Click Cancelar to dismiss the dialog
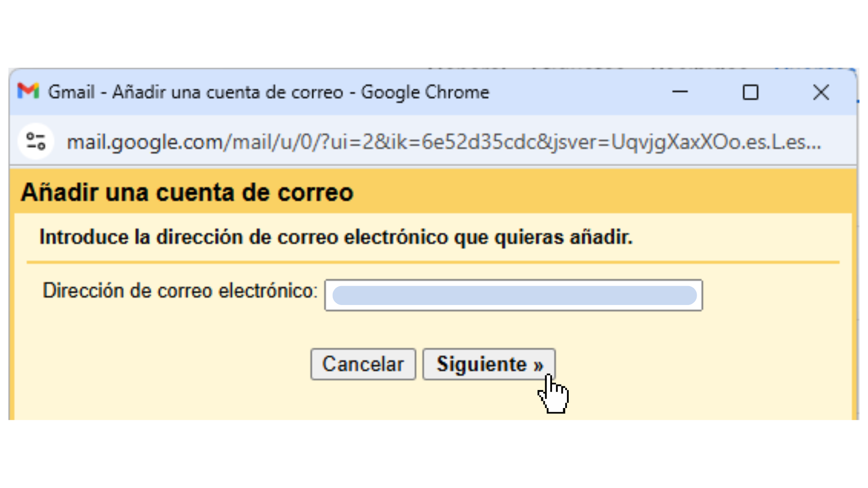This screenshot has width=868, height=488. pyautogui.click(x=363, y=364)
